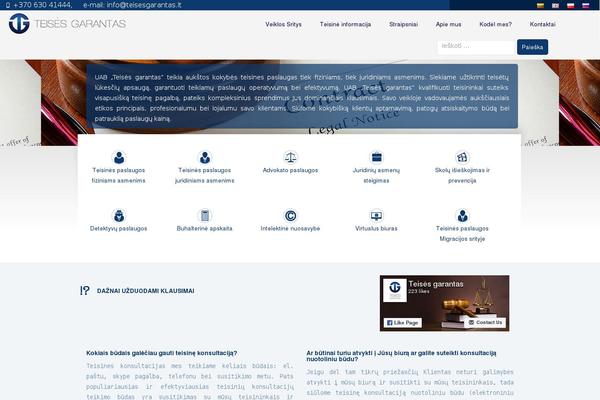Go to the Straipsniai menu item
The image size is (600, 400).
tap(403, 24)
